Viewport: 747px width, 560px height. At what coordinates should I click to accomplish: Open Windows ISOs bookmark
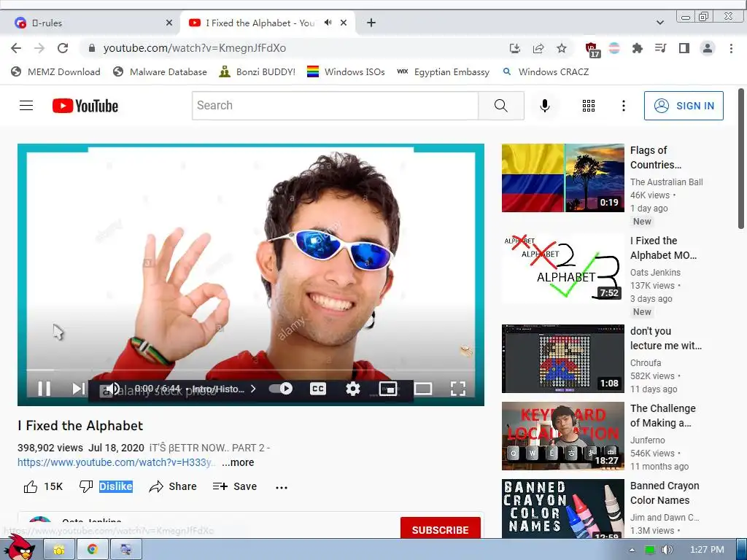coord(346,72)
